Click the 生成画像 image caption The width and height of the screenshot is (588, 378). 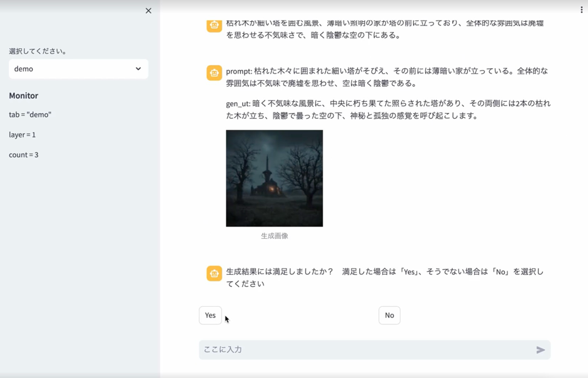point(274,236)
